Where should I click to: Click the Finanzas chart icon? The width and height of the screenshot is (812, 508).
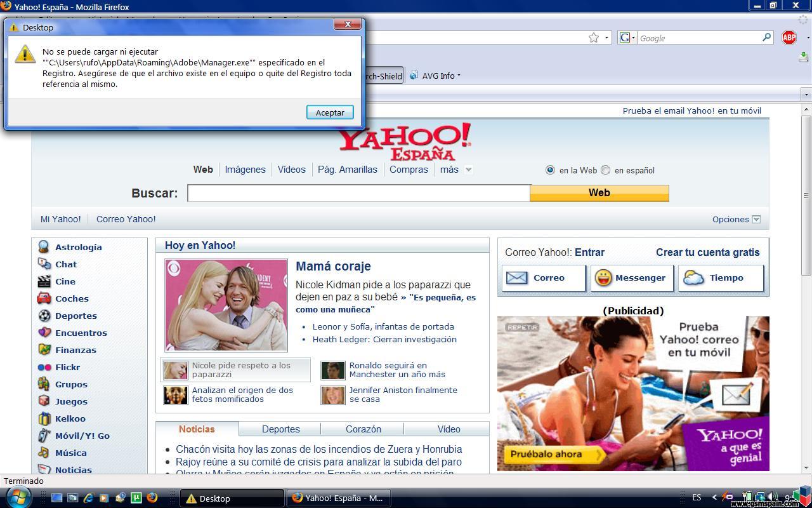coord(44,350)
